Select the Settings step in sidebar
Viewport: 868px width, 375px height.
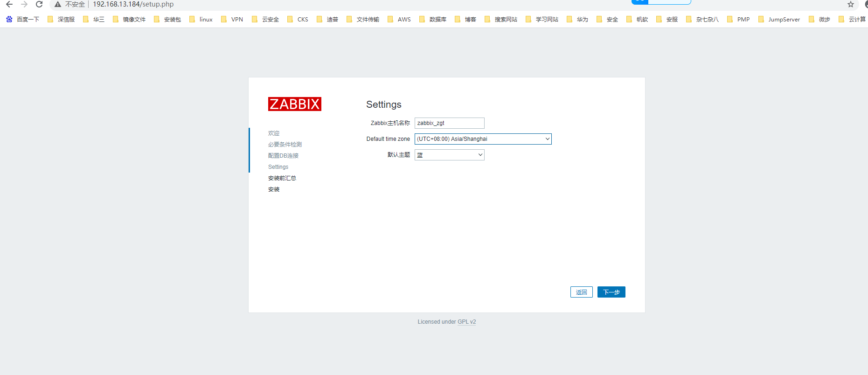pos(278,167)
